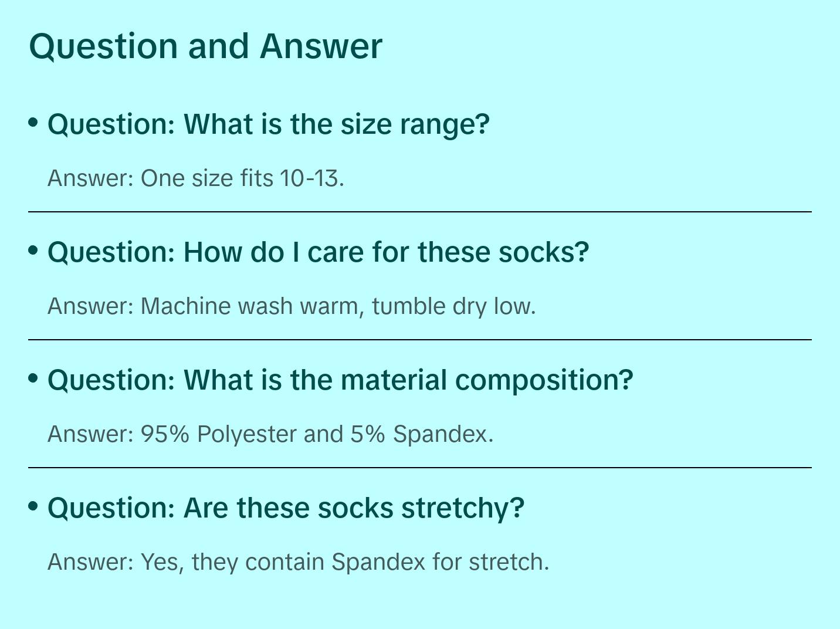This screenshot has height=629, width=840.
Task: Click '10-13' in the size answer
Action: point(310,178)
